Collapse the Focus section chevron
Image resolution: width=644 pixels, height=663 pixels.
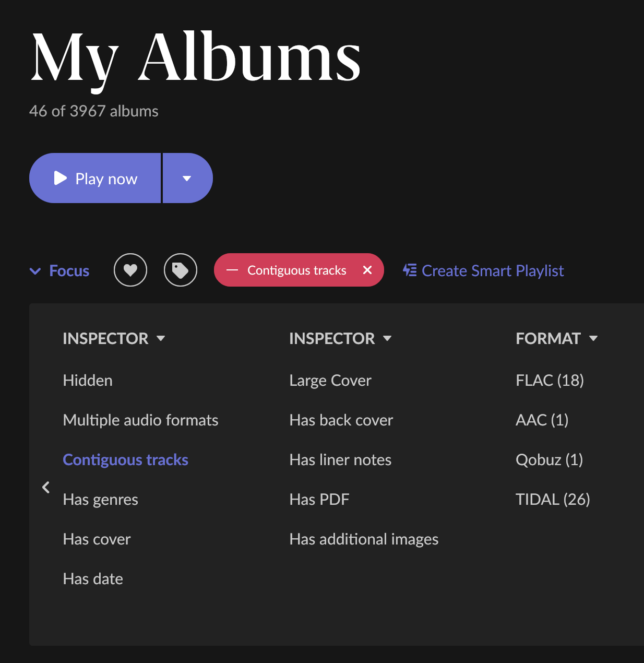coord(35,271)
